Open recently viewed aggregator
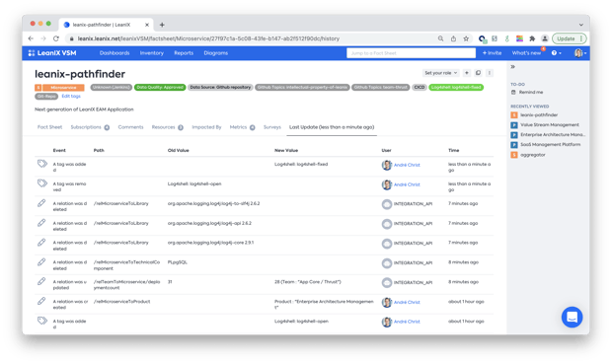Screen dimensions: 612x364 point(528,155)
